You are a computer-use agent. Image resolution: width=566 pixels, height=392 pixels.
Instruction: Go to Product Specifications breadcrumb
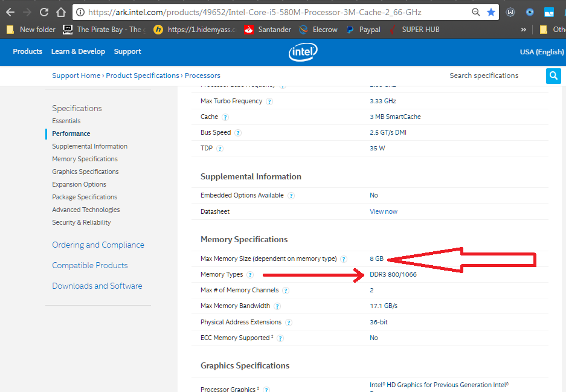(x=142, y=76)
